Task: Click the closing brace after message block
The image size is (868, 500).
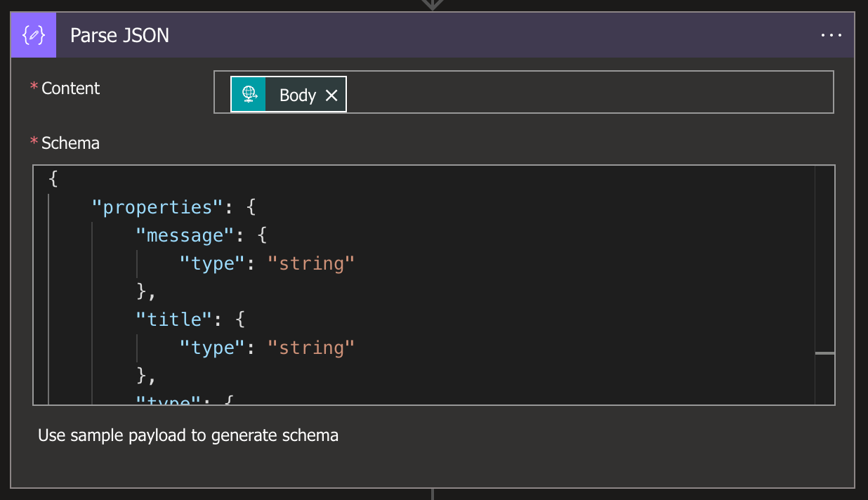Action: pos(141,291)
